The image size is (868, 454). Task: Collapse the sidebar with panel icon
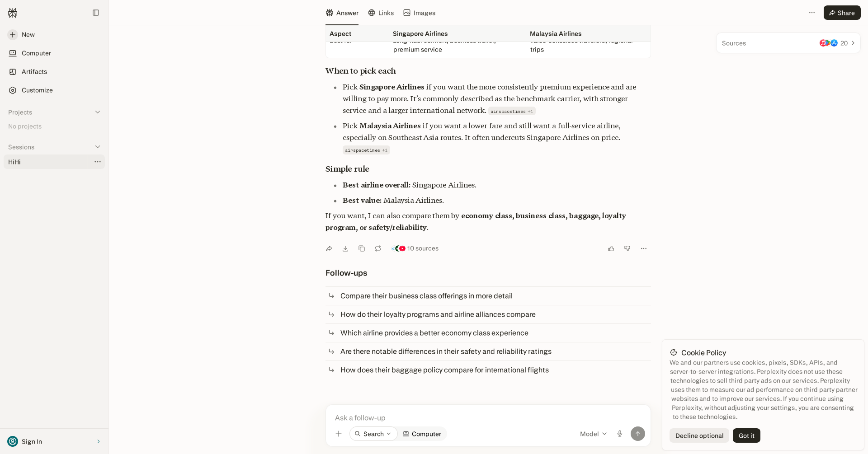96,13
